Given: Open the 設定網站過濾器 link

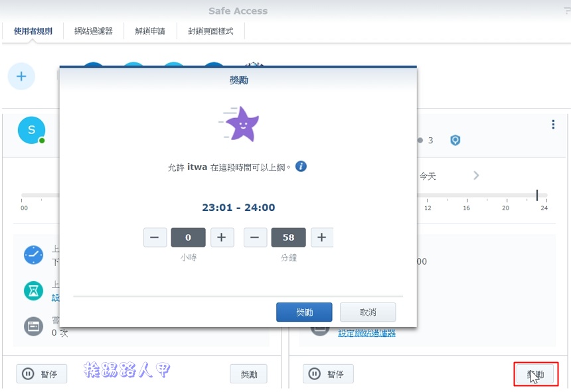Looking at the screenshot, I should (367, 333).
